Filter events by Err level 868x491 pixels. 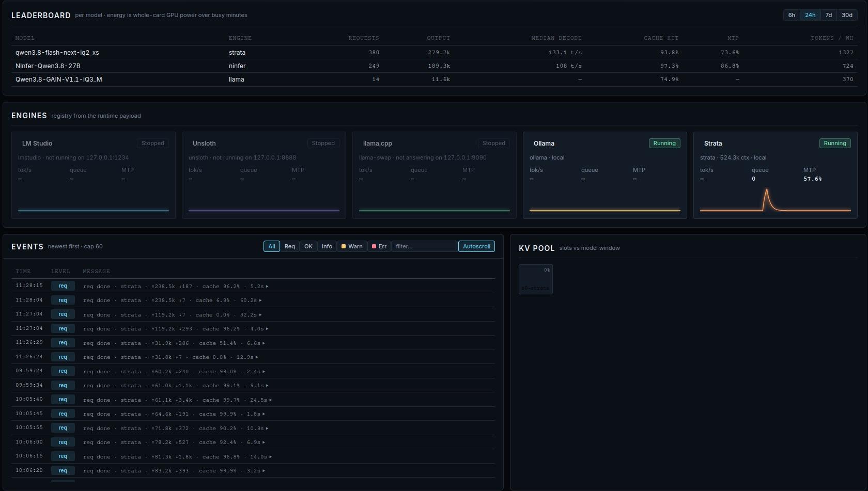point(379,246)
